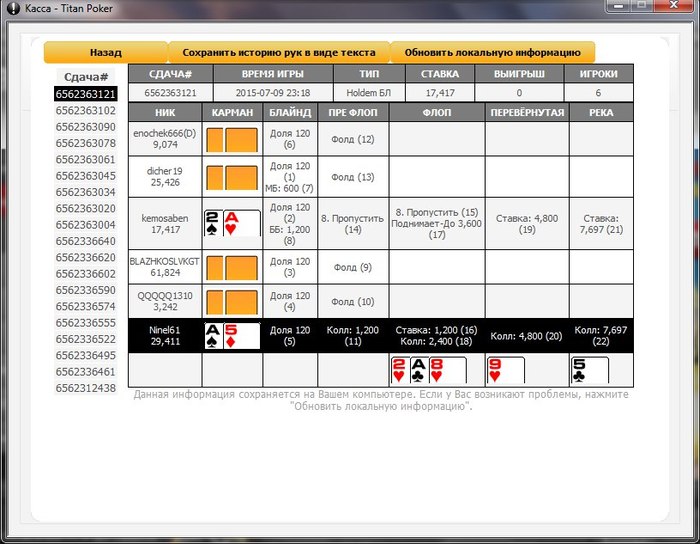The height and width of the screenshot is (544, 700).
Task: Click Ninel61's 5 of diamonds card
Action: click(242, 336)
